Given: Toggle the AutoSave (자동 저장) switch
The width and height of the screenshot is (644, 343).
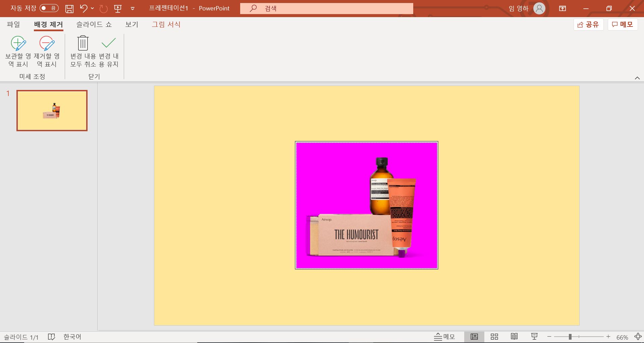Looking at the screenshot, I should tap(49, 8).
